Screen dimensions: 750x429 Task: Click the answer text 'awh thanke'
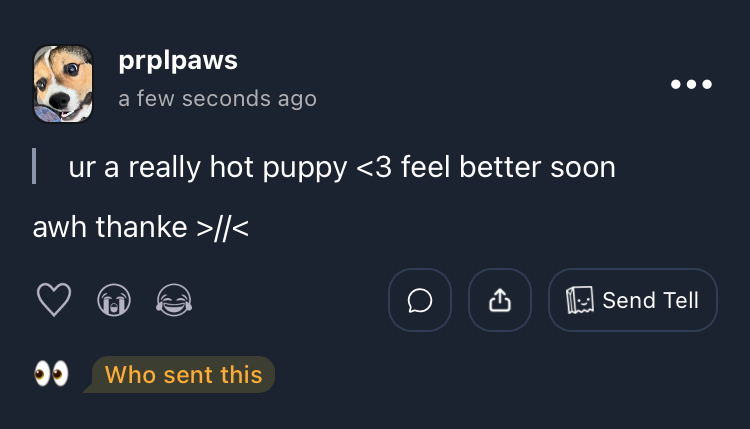(x=112, y=227)
